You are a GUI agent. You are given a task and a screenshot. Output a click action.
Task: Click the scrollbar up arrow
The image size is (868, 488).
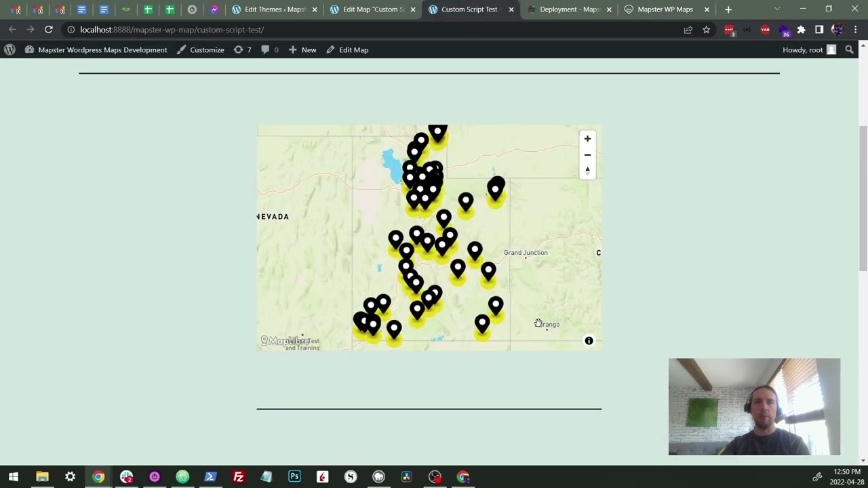[x=863, y=45]
